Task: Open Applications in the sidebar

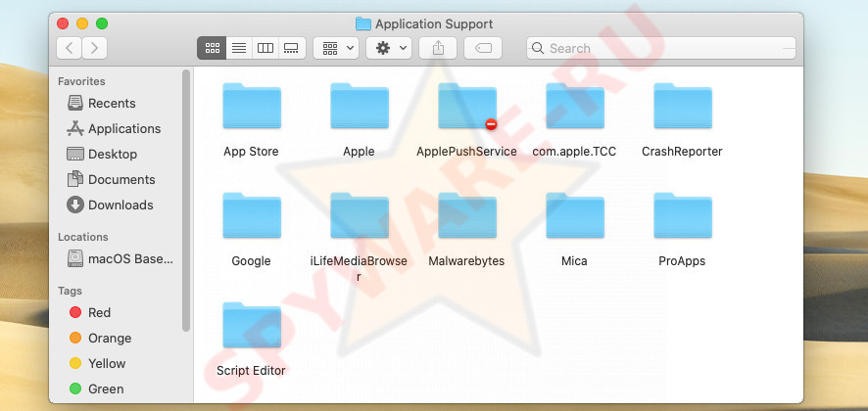Action: pos(114,128)
